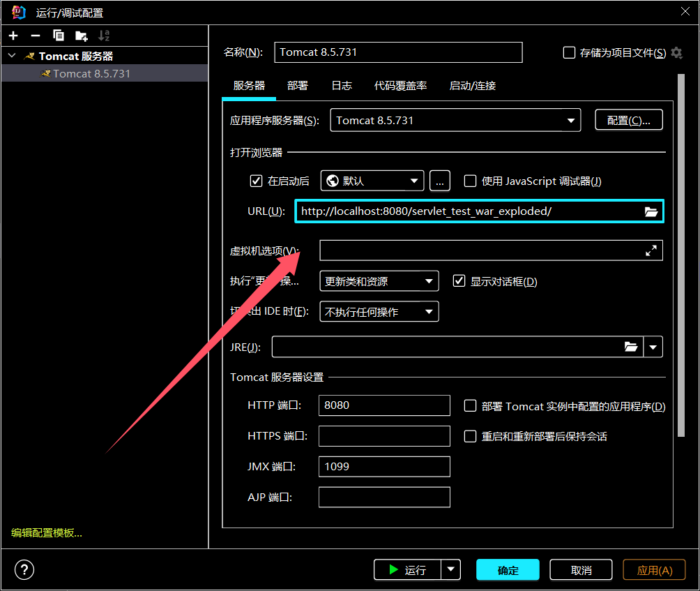Enable deploy applications configured in Tomcat instance
The height and width of the screenshot is (591, 700).
[x=470, y=405]
